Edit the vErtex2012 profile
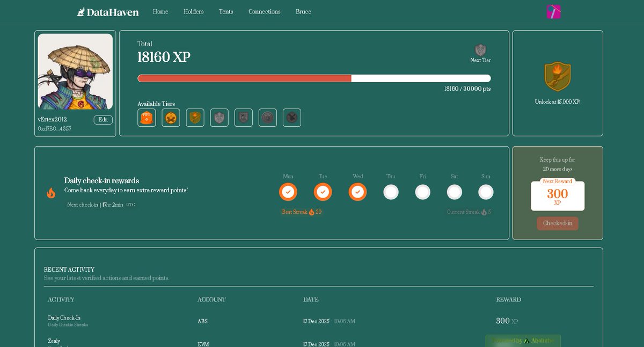The image size is (644, 347). [x=103, y=120]
